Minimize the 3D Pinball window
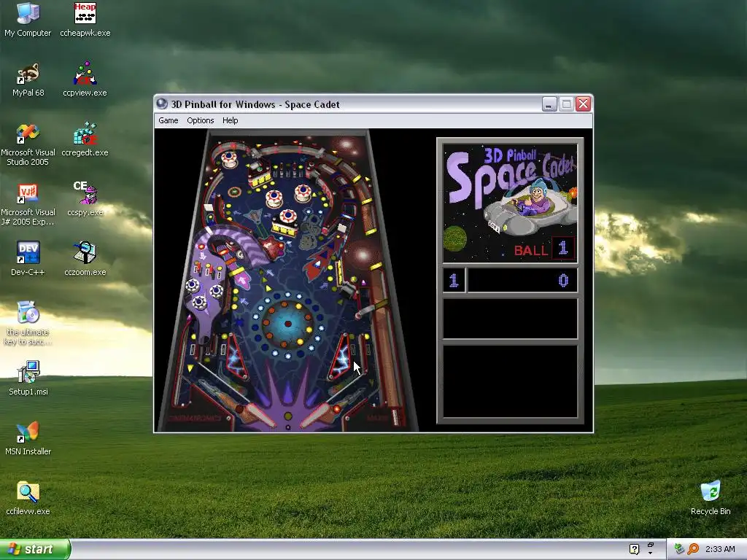The image size is (747, 560). pos(549,104)
